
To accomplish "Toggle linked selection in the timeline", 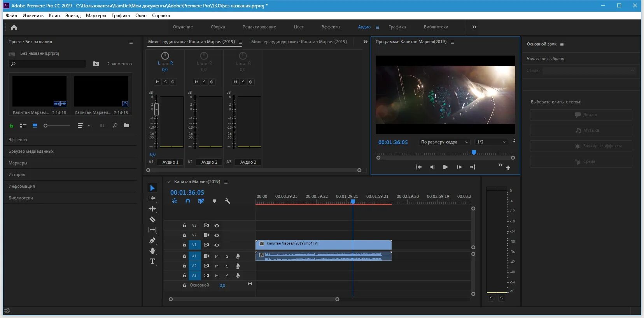I will (201, 201).
